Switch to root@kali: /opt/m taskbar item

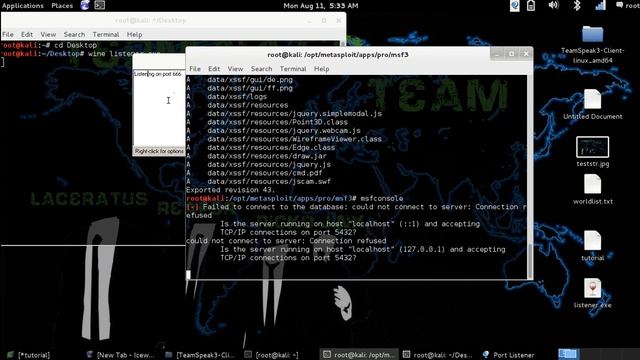359,355
